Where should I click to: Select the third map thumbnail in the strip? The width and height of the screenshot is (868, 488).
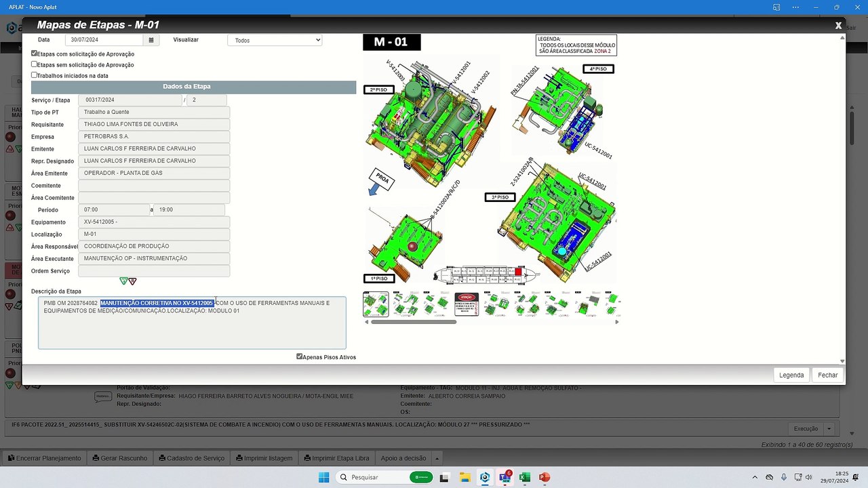(435, 304)
